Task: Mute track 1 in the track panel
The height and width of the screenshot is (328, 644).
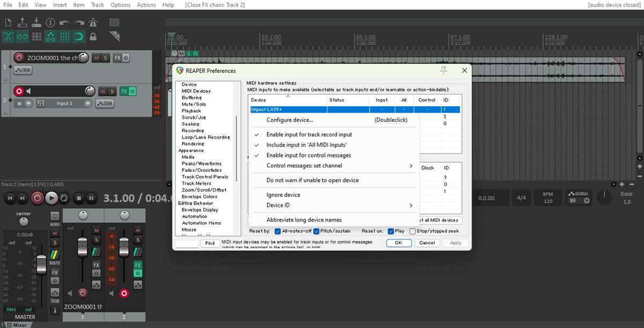Action: (96, 58)
